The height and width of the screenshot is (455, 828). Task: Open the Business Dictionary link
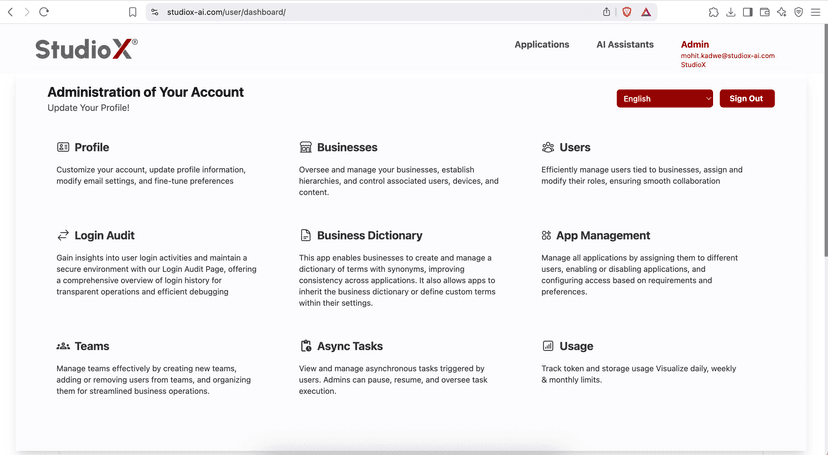369,235
